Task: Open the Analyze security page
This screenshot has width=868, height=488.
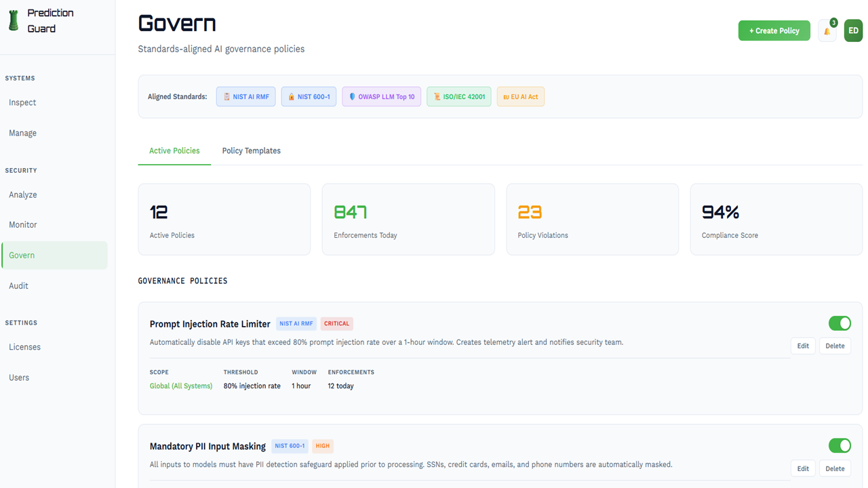Action: click(x=54, y=195)
